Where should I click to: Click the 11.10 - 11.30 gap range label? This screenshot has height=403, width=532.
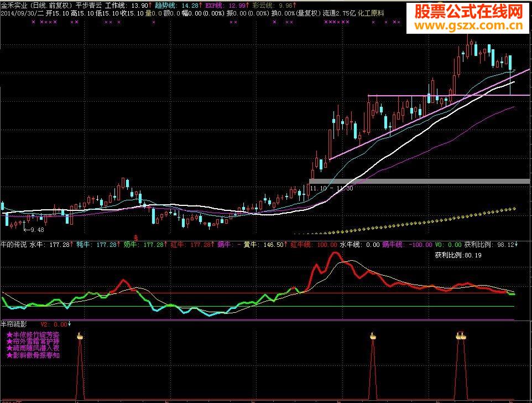click(x=331, y=188)
